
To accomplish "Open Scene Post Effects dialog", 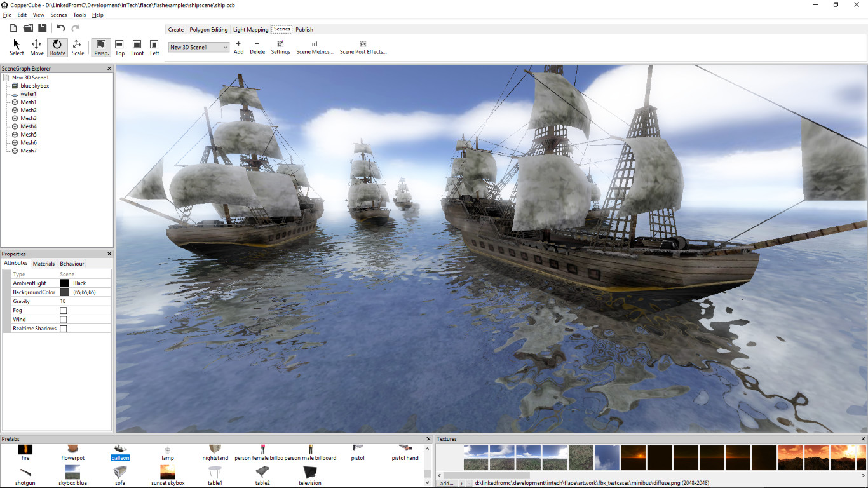I will tap(363, 47).
